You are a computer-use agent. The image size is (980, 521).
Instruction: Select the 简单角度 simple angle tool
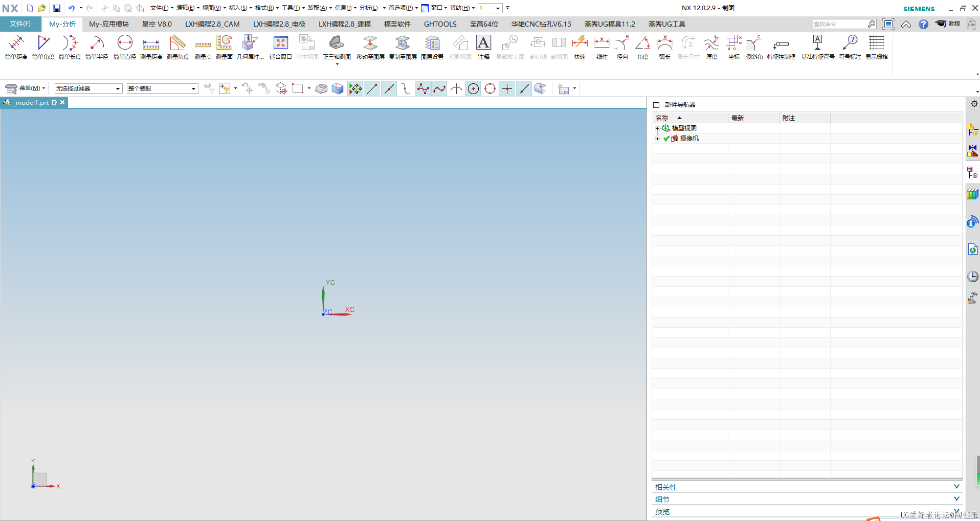[x=43, y=47]
